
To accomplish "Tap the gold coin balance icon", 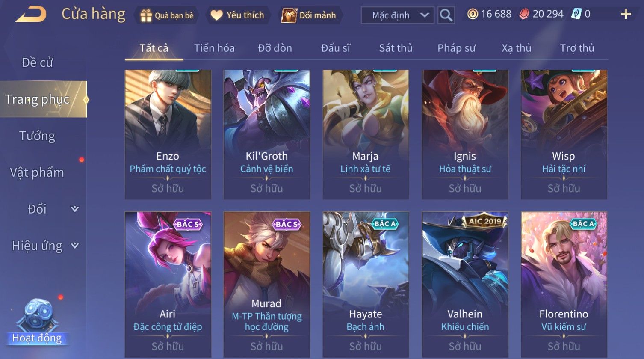I will [x=472, y=15].
